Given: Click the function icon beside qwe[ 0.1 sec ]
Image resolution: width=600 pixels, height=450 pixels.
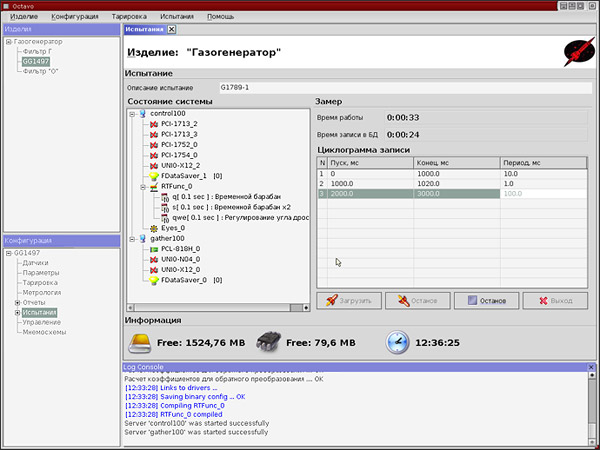Looking at the screenshot, I should (x=165, y=218).
